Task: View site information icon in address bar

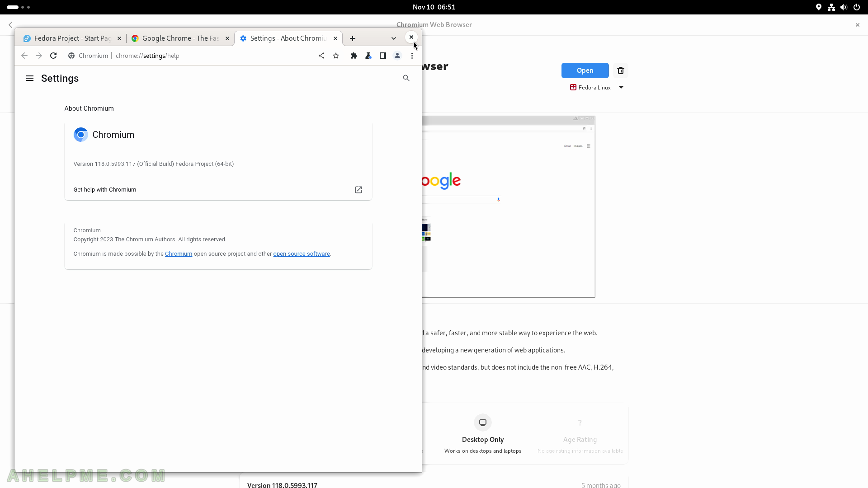Action: click(71, 56)
